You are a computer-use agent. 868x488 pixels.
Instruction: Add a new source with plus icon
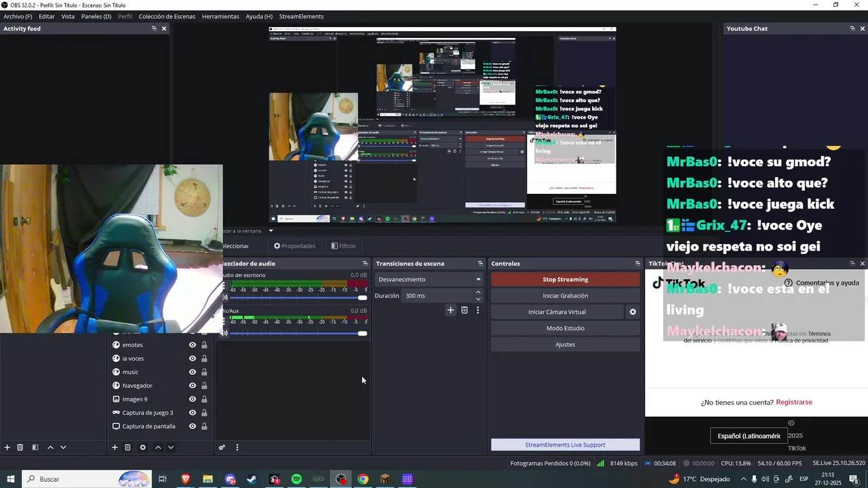point(115,447)
